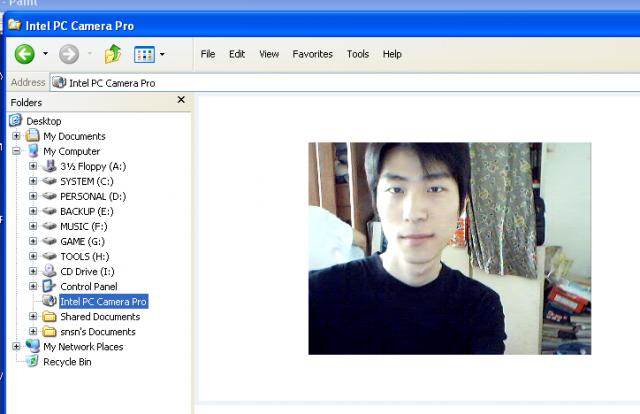
Task: Click the CD Drive (I:) disc icon
Action: click(49, 271)
